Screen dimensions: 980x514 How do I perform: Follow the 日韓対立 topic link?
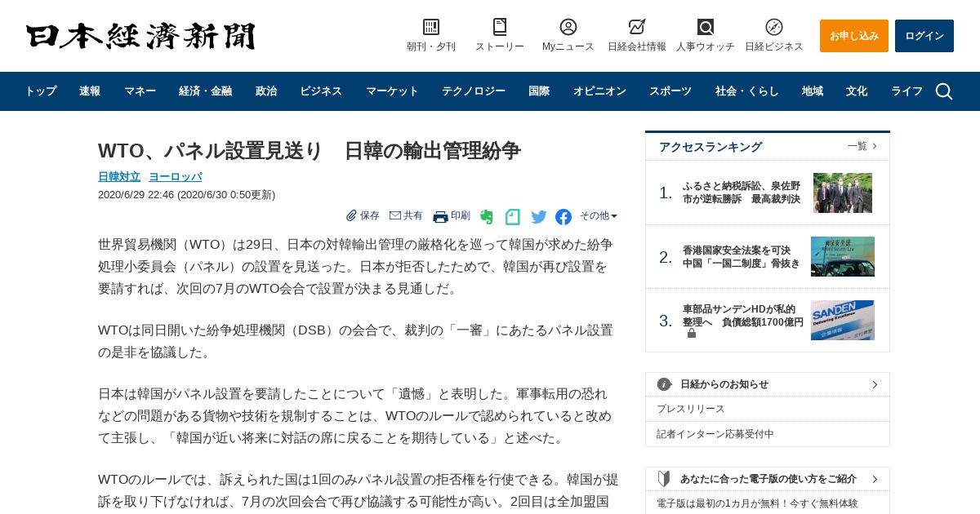[x=119, y=176]
